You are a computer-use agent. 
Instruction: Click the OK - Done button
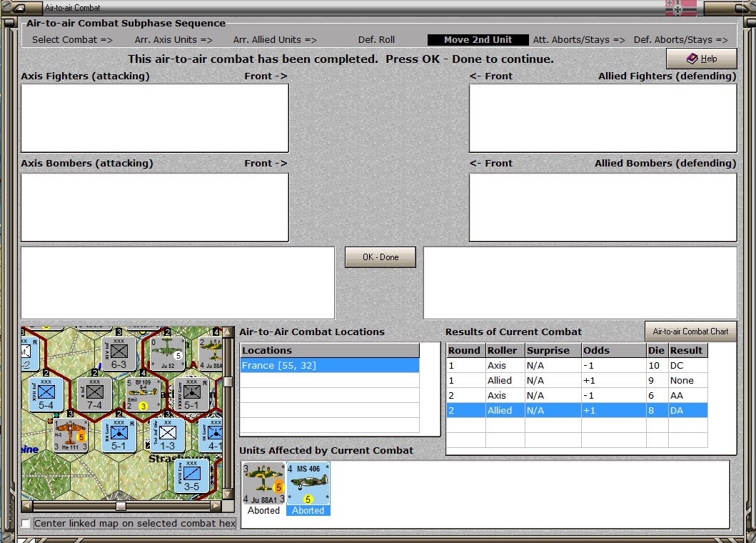click(380, 257)
